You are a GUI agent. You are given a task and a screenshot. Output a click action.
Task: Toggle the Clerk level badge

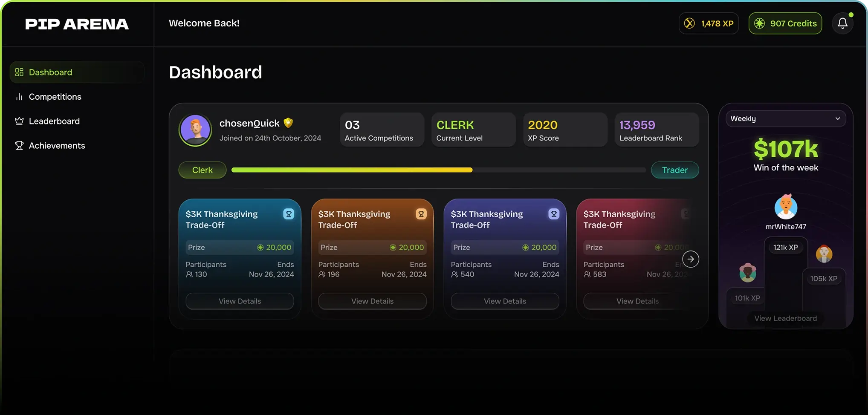(202, 170)
